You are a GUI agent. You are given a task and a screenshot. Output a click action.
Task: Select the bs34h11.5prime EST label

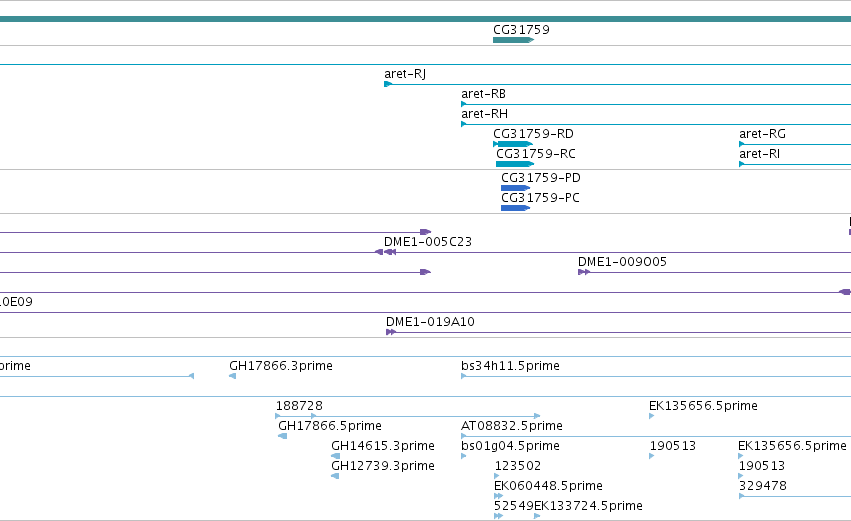510,366
